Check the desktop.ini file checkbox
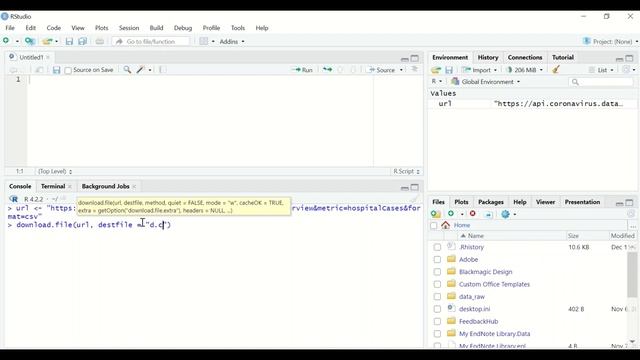The width and height of the screenshot is (640, 360). (x=437, y=309)
